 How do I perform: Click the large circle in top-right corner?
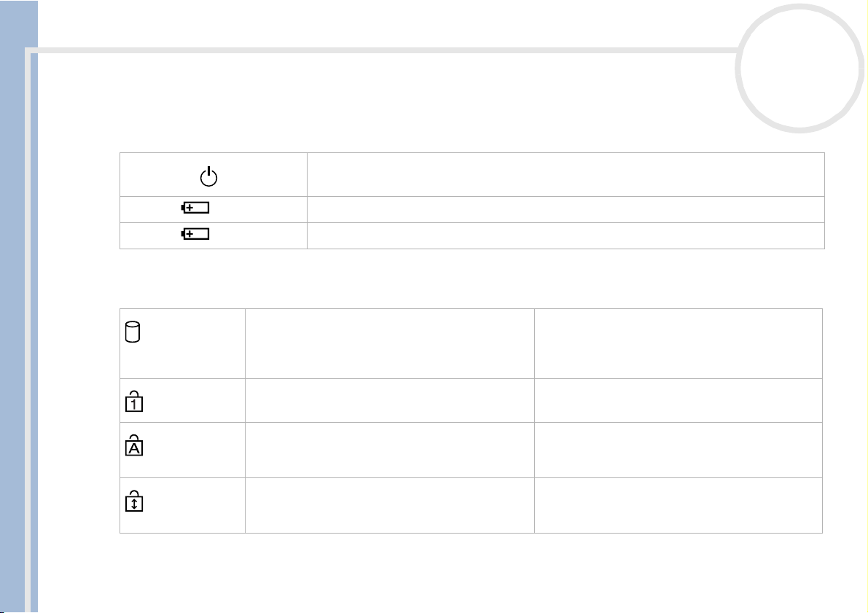click(x=799, y=68)
